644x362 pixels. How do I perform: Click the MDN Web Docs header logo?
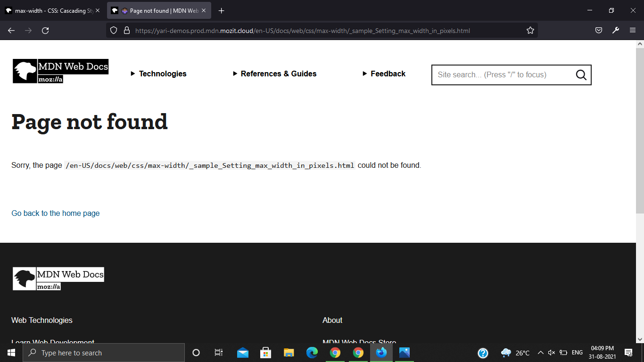(x=60, y=71)
